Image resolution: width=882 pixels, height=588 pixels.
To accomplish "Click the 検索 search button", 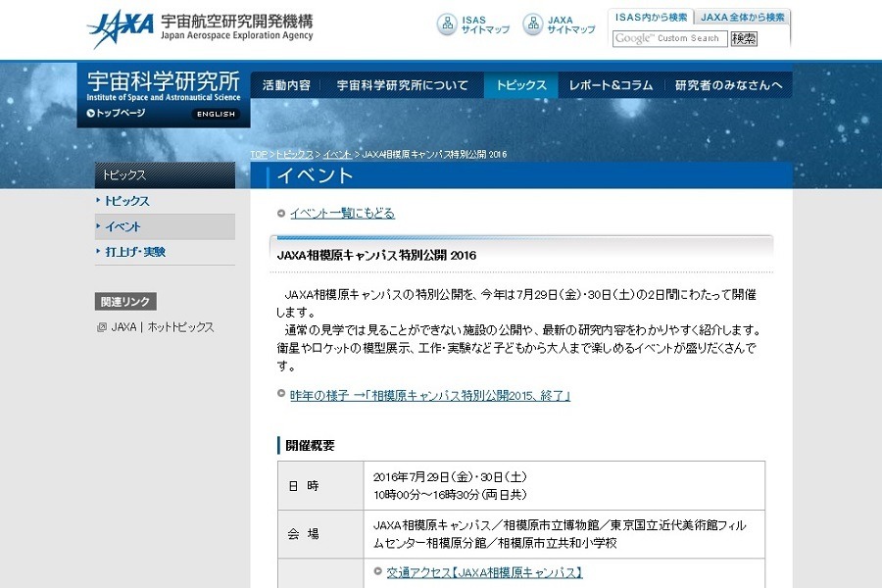I will point(744,38).
